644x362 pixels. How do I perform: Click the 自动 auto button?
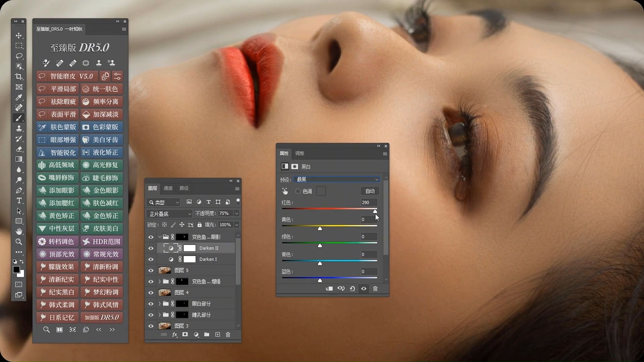click(x=370, y=191)
